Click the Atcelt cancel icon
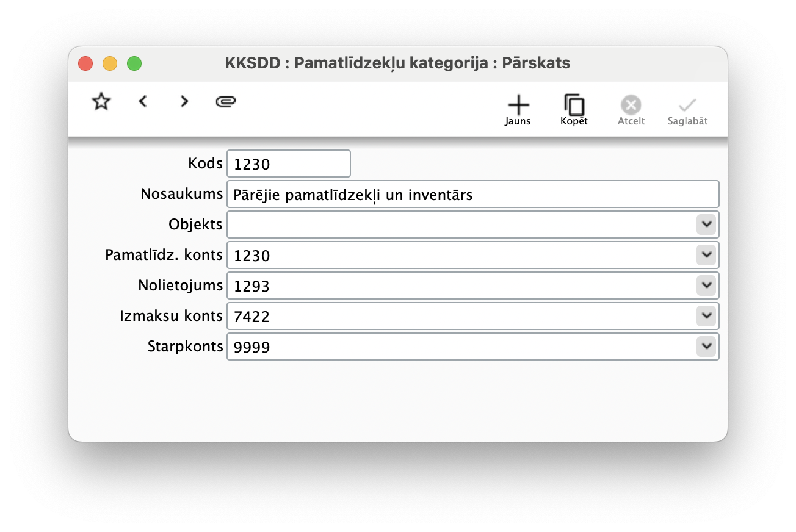The height and width of the screenshot is (532, 796). tap(631, 104)
